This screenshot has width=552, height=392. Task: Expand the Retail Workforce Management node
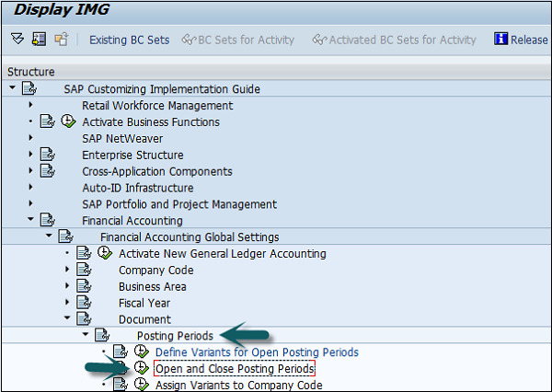(x=31, y=106)
